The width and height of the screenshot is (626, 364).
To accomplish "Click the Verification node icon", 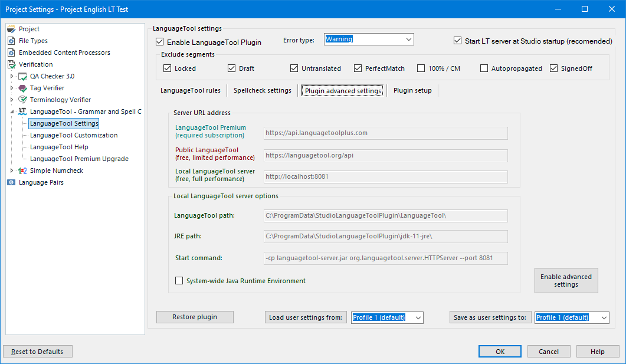I will click(11, 64).
